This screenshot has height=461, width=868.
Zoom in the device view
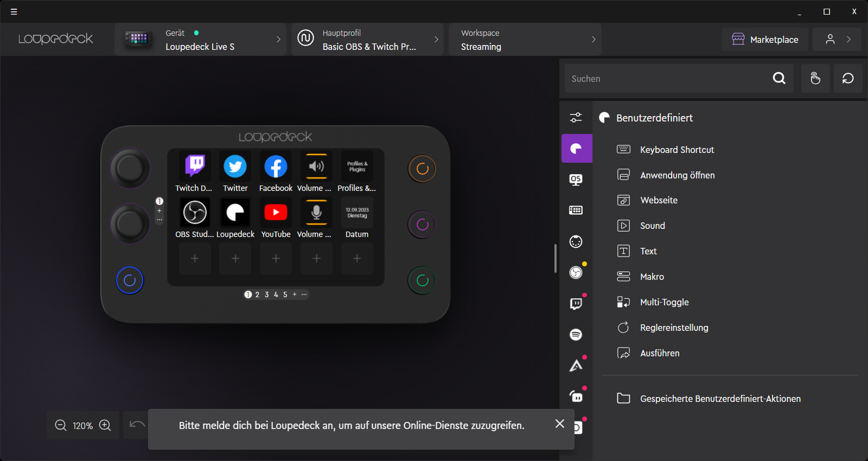click(105, 425)
